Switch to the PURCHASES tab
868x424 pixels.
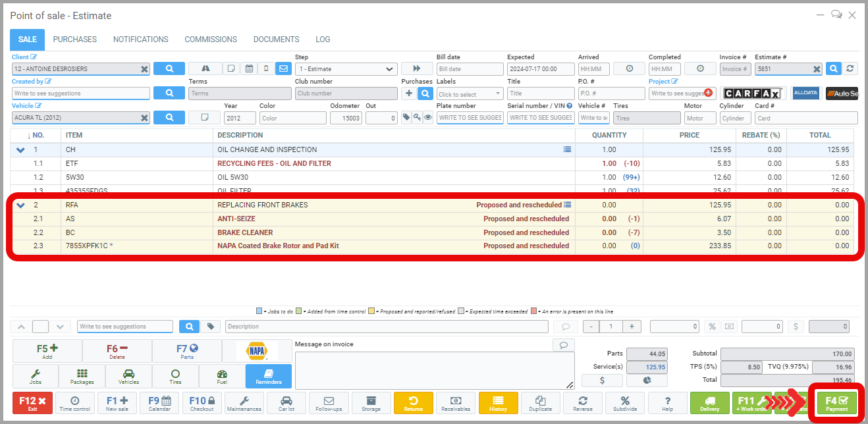click(75, 40)
